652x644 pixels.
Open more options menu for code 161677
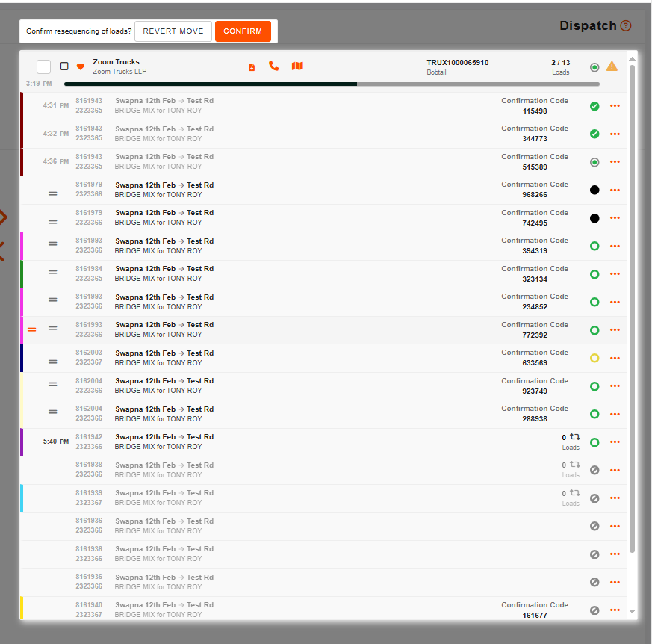pos(615,610)
